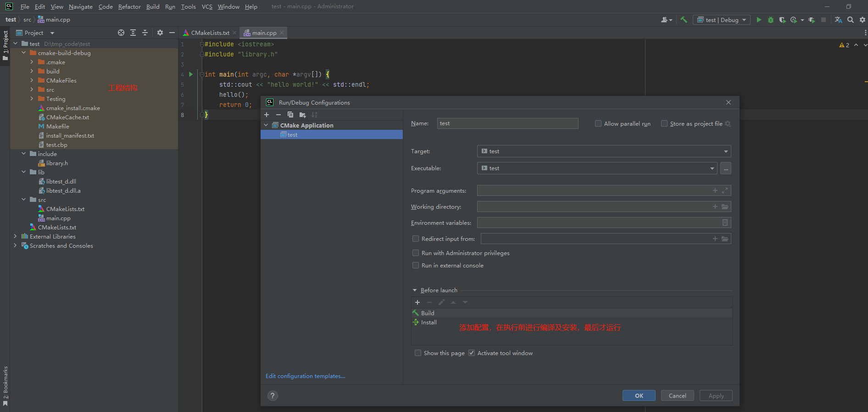
Task: Open the Tools menu
Action: (188, 6)
